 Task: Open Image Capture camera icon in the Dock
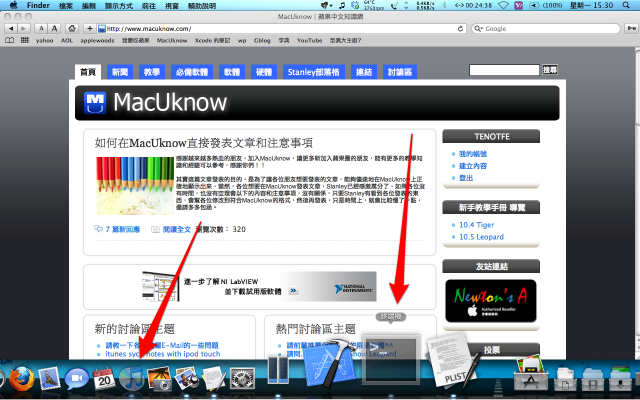pos(159,379)
